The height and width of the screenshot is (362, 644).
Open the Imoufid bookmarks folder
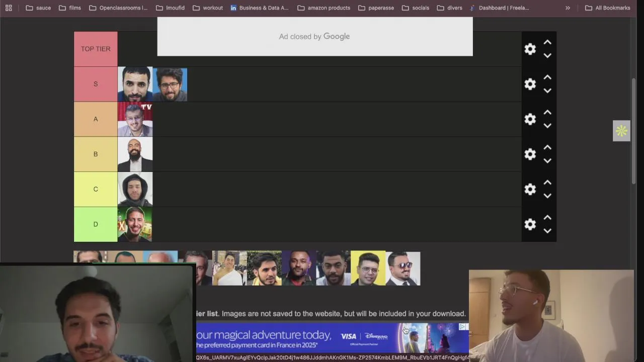click(x=170, y=8)
